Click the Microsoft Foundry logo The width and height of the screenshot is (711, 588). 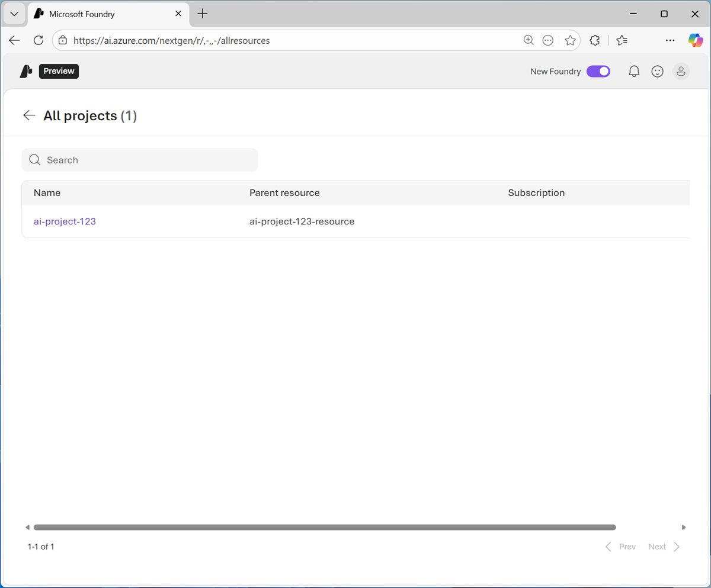click(x=25, y=71)
